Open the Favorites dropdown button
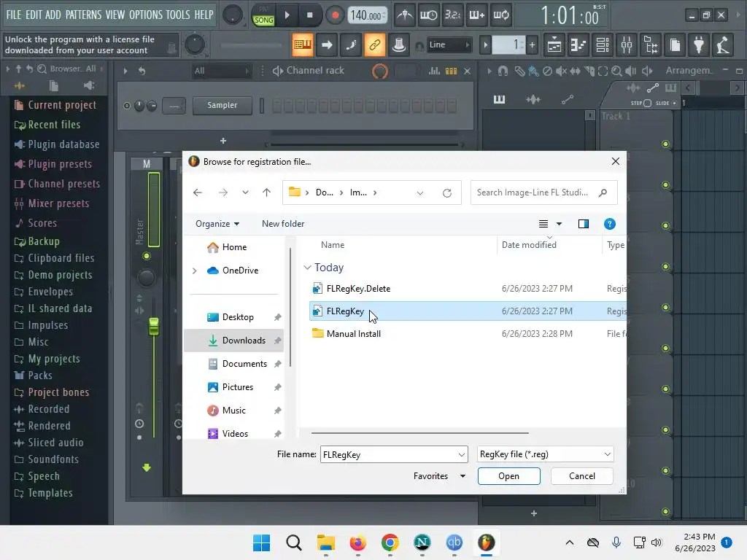This screenshot has height=560, width=747. [x=439, y=476]
